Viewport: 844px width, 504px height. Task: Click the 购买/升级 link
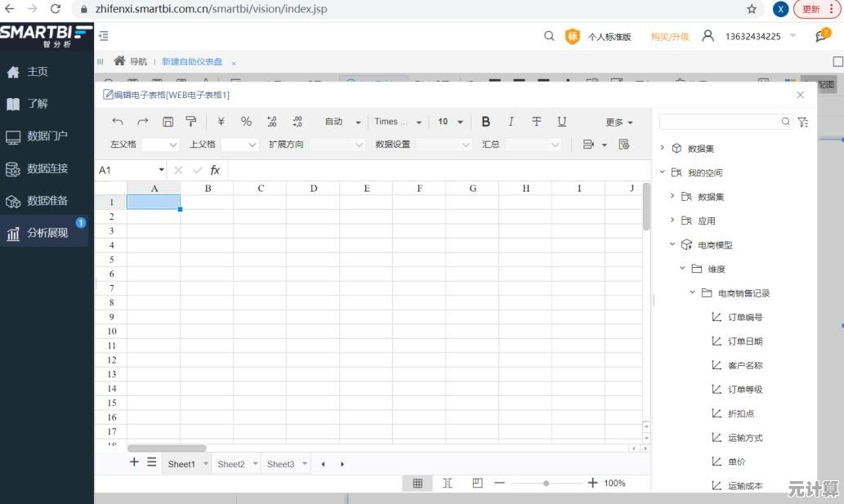point(672,36)
